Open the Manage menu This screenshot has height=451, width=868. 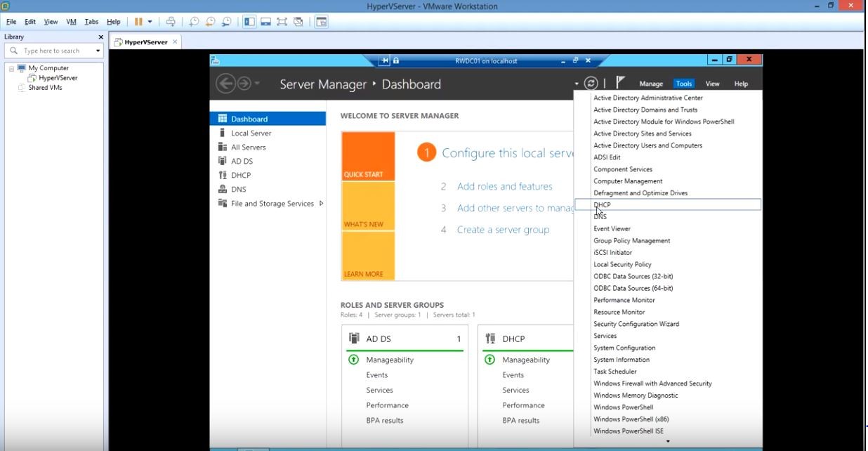(x=651, y=84)
